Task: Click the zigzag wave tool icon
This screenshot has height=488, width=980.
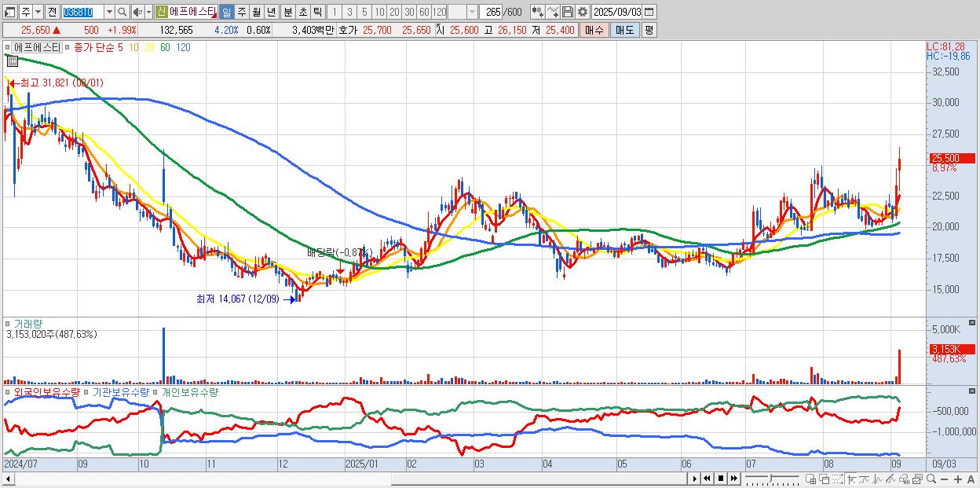Action: click(878, 479)
